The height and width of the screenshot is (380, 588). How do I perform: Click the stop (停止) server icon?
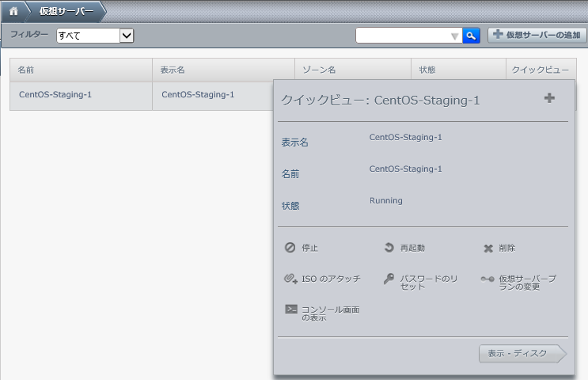(290, 248)
